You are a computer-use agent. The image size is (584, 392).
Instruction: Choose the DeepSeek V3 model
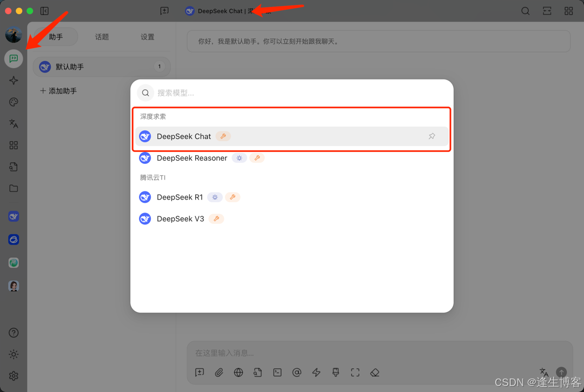pyautogui.click(x=292, y=218)
